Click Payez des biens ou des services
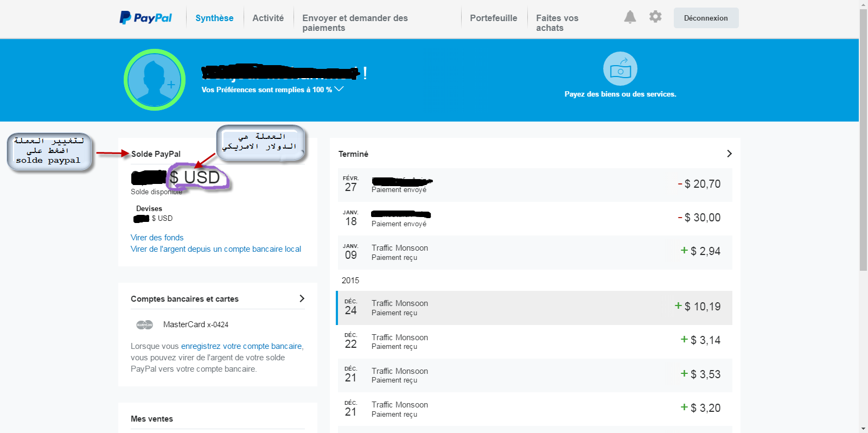 coord(620,94)
